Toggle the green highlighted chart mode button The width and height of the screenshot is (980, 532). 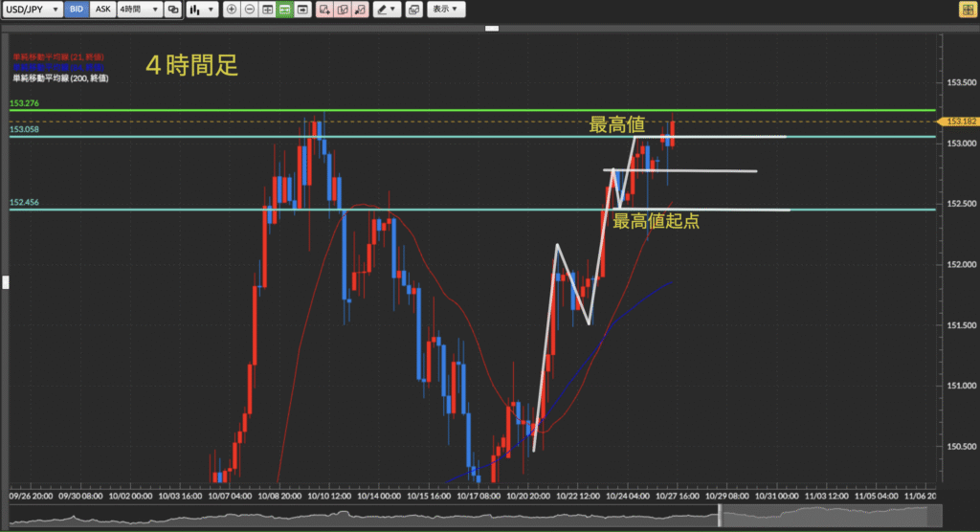[x=284, y=9]
